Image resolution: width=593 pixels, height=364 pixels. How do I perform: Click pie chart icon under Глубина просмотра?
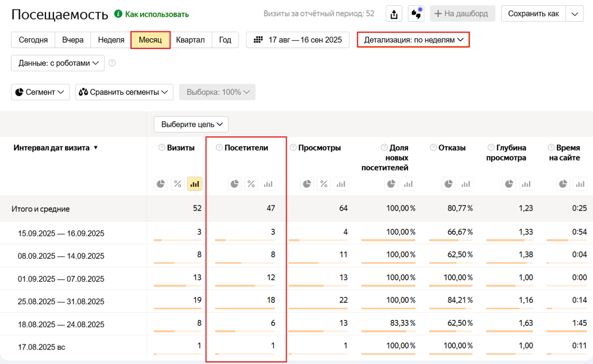coord(509,184)
